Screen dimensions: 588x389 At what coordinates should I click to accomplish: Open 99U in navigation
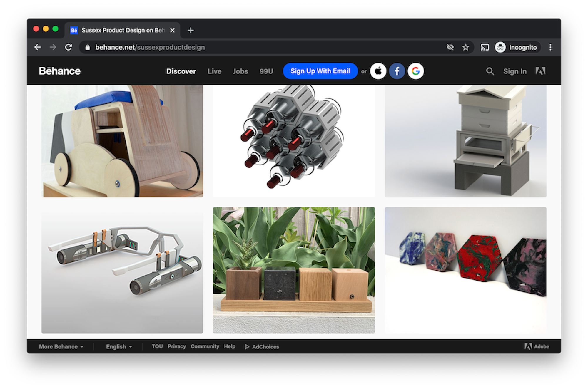[x=266, y=71]
